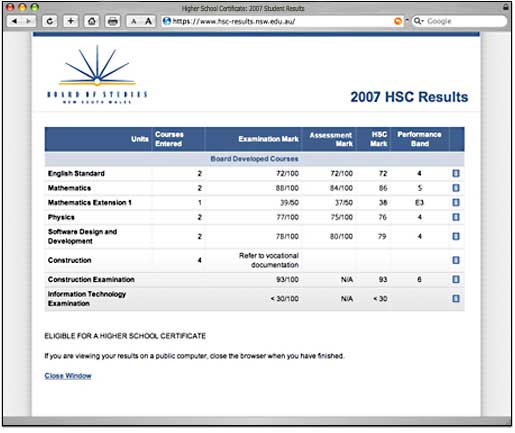Print the page using printer icon
Image resolution: width=515 pixels, height=433 pixels.
113,21
